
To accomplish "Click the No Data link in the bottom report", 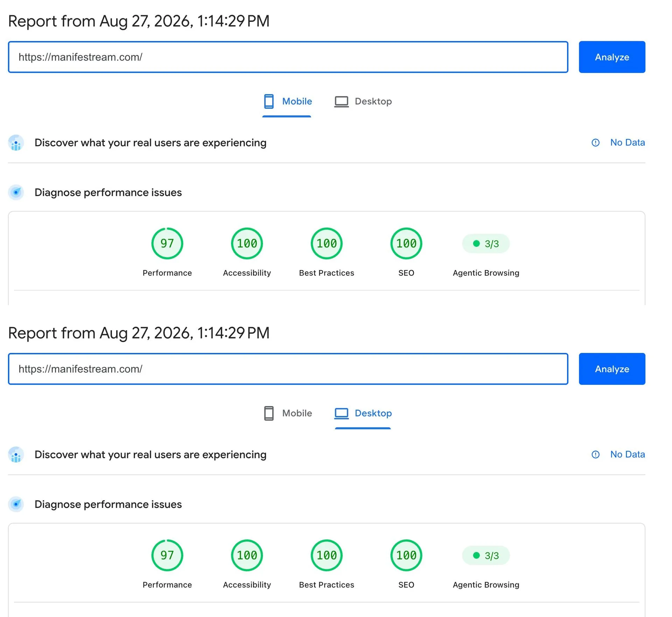I will (628, 455).
